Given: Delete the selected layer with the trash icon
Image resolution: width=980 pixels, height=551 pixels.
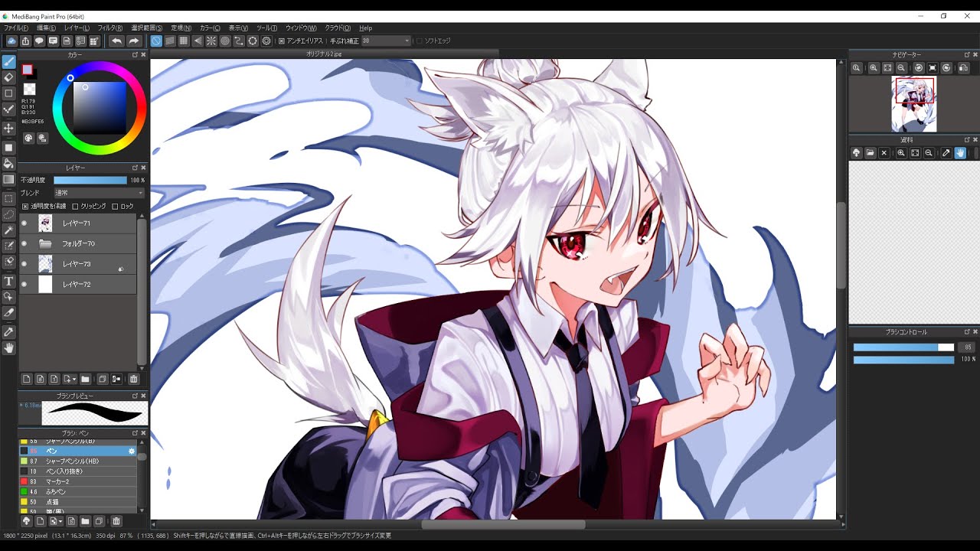Looking at the screenshot, I should [134, 379].
